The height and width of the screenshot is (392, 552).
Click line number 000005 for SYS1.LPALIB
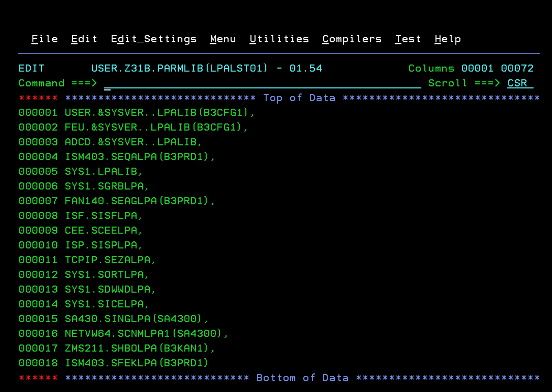tap(38, 172)
